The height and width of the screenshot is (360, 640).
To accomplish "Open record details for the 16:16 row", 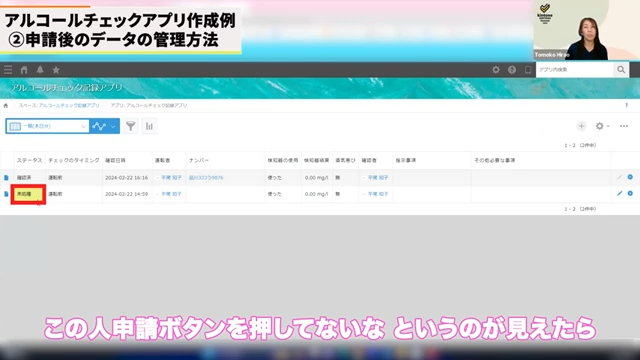I will click(6, 178).
